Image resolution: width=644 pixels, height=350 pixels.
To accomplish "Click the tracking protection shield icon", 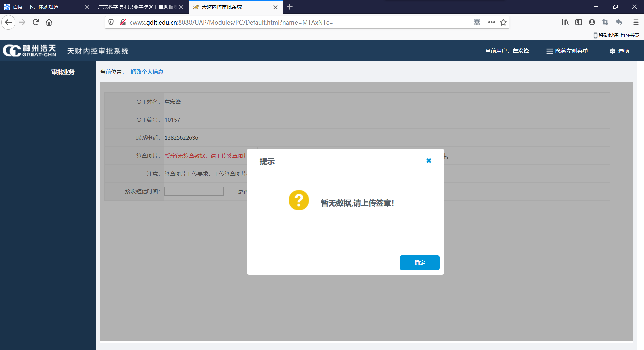I will 111,23.
